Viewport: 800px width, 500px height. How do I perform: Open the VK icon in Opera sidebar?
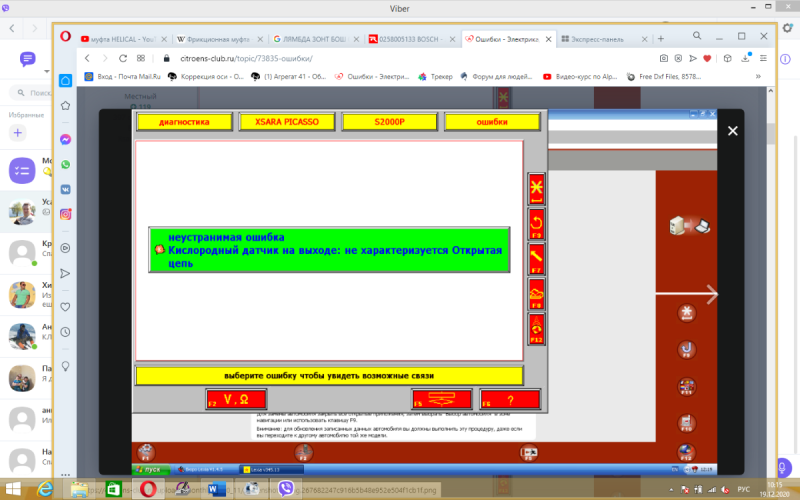coord(65,189)
